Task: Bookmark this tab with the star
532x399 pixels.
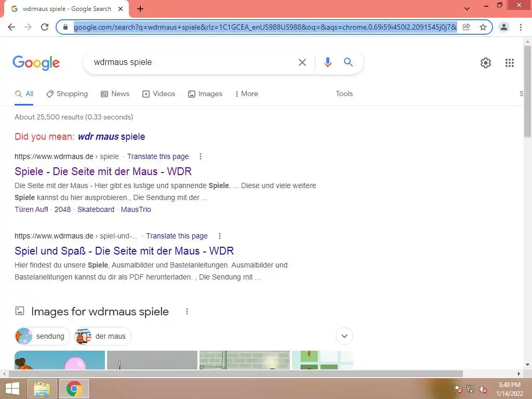Action: (483, 27)
